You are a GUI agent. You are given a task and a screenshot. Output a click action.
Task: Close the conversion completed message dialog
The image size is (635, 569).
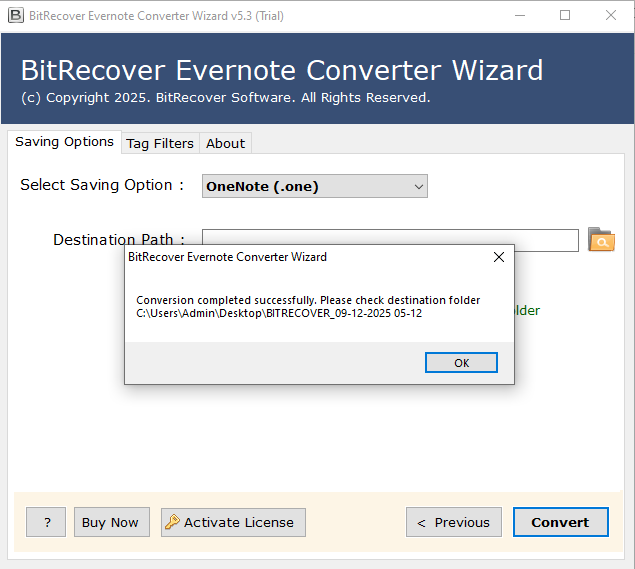click(499, 257)
